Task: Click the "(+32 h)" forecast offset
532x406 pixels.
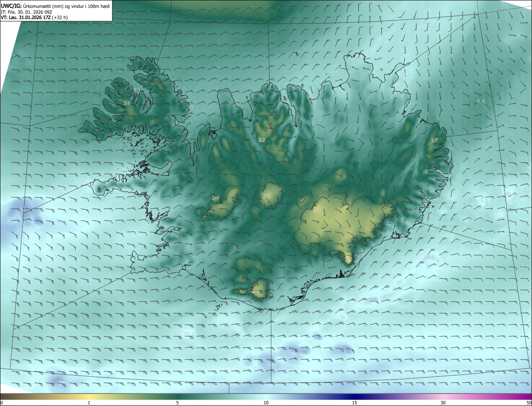Action: tap(61, 17)
